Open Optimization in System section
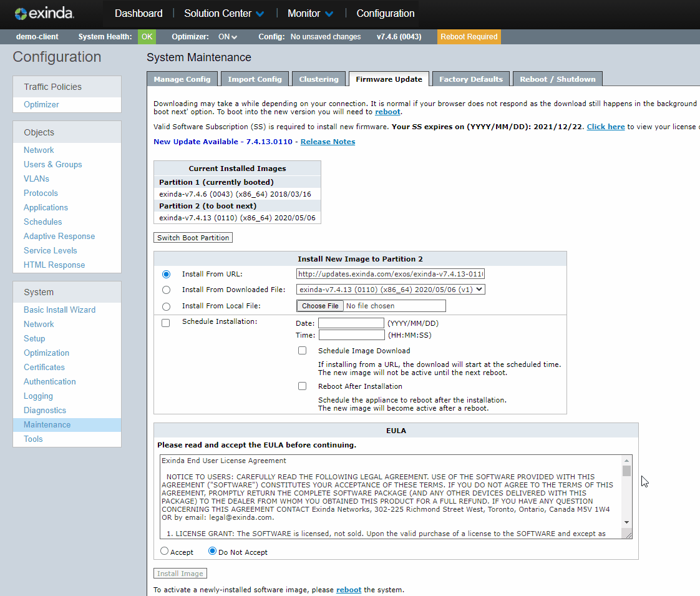700x596 pixels. 46,353
